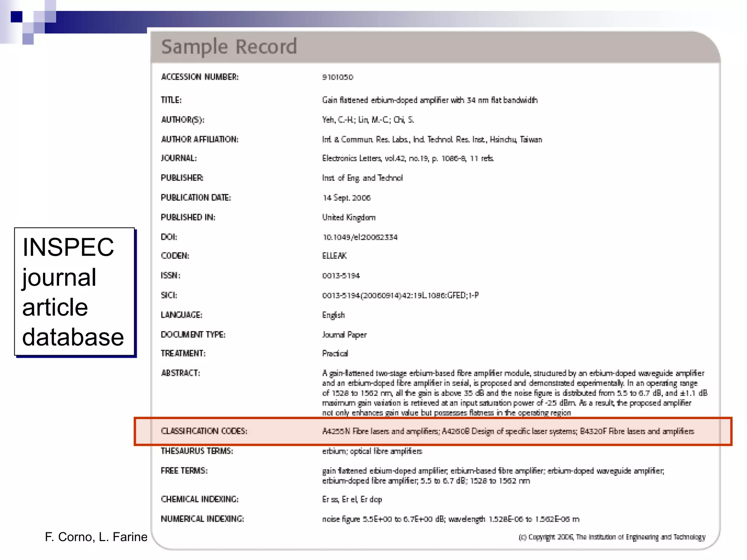Screen dimensions: 747x560
Task: Select the ISSN 0013-5194
Action: pyautogui.click(x=341, y=276)
